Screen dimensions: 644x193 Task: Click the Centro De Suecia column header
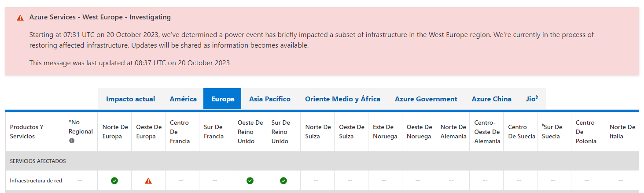pos(520,132)
